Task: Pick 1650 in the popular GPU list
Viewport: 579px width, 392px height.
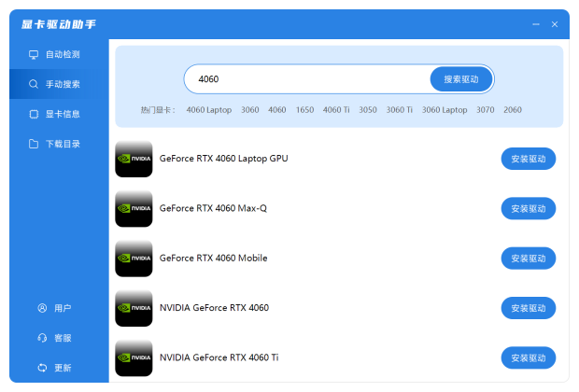Action: point(304,110)
